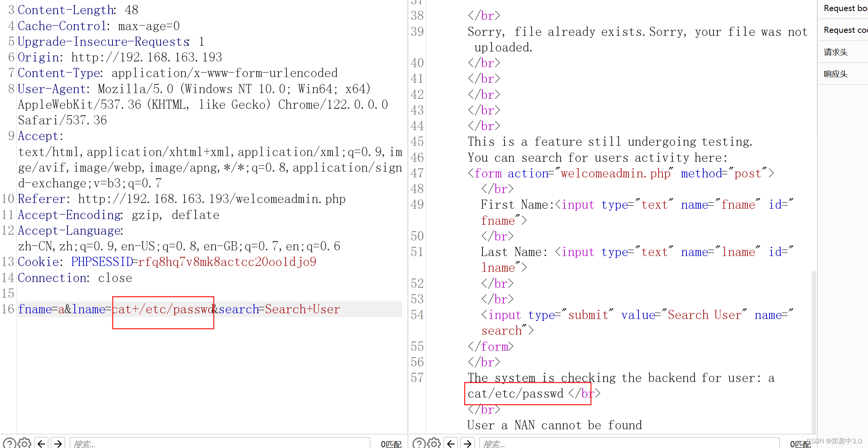Open the 请求头 section in inspector
Image resolution: width=868 pixels, height=448 pixels.
point(844,52)
